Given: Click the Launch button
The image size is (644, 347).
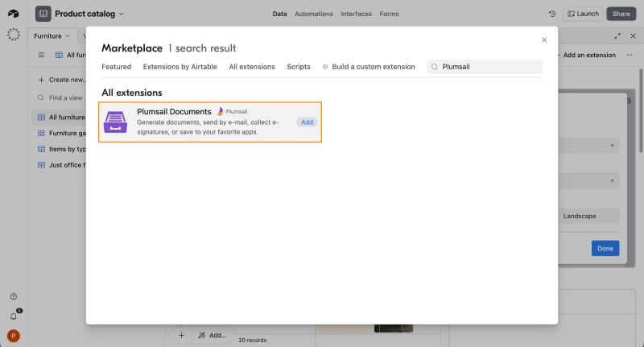Looking at the screenshot, I should pos(583,14).
